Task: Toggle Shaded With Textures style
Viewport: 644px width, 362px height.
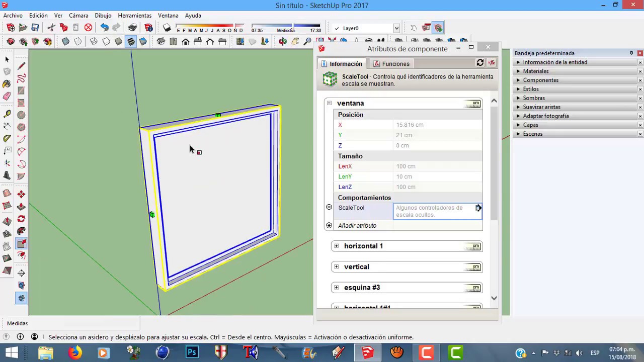Action: [131, 42]
